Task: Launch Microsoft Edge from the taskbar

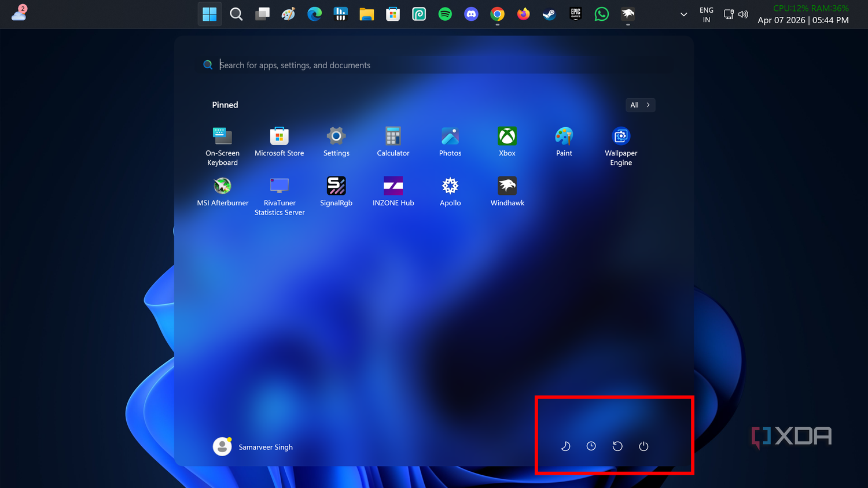Action: [314, 14]
